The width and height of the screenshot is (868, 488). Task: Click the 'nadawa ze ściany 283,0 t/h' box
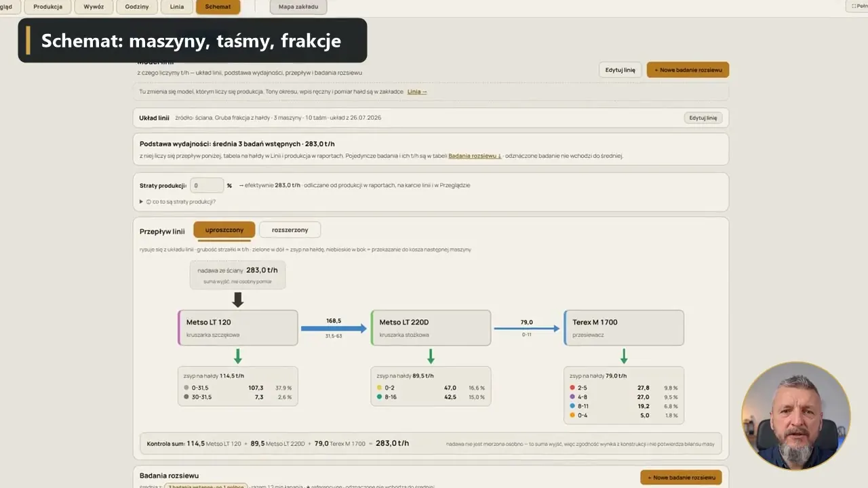[237, 274]
